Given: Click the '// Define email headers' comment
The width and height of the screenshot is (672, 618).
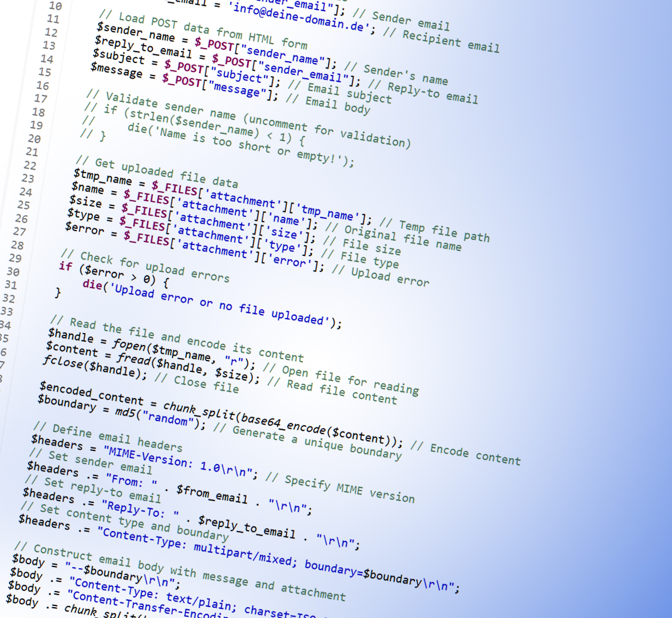Looking at the screenshot, I should pyautogui.click(x=108, y=436).
